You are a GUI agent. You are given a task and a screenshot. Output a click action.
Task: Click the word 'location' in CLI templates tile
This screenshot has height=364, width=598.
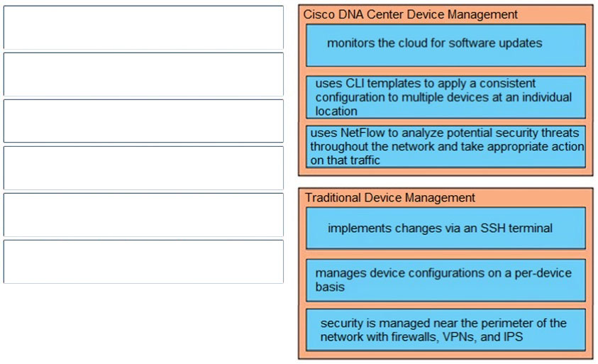click(336, 111)
